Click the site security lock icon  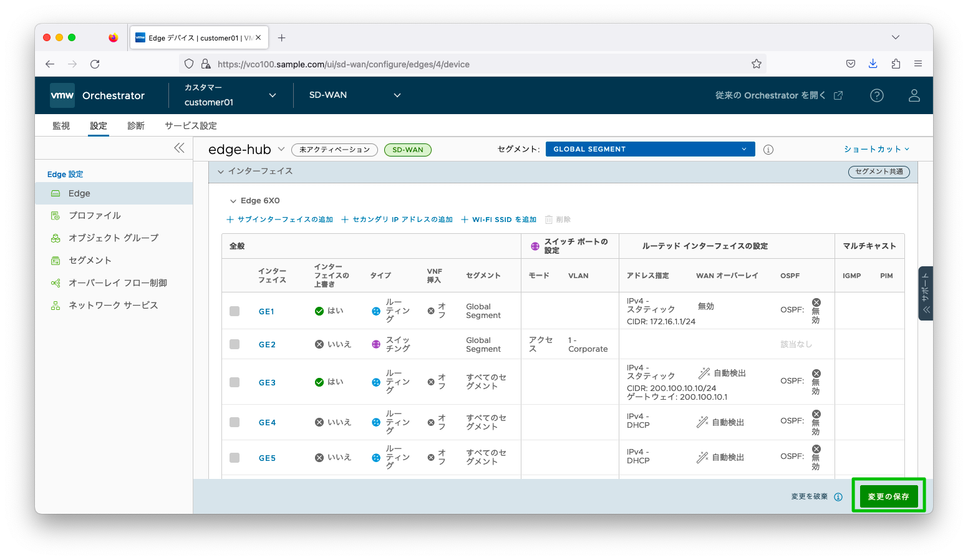206,64
